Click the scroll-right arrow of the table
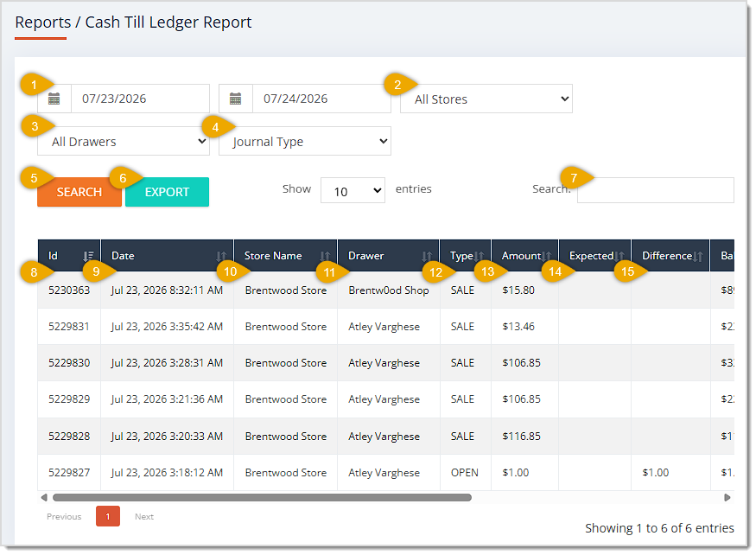The image size is (756, 555). click(x=727, y=498)
